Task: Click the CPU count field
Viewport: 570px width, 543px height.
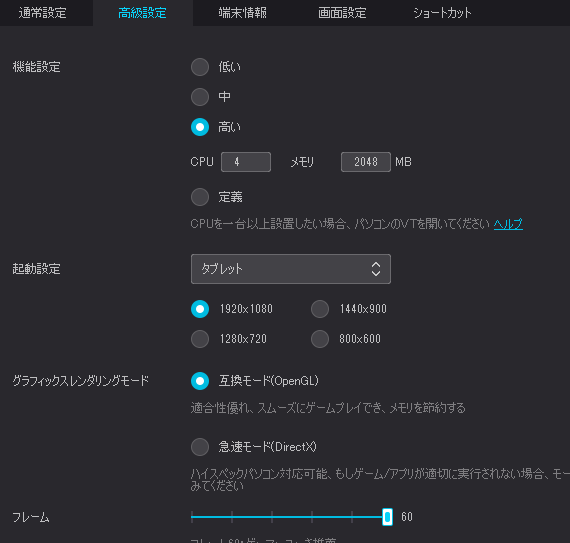Action: 246,162
